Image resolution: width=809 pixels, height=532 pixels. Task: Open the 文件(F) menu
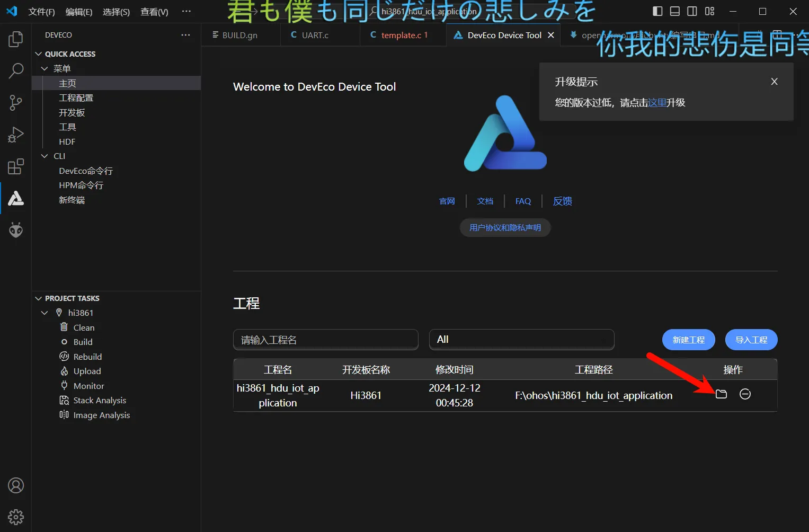pos(41,12)
